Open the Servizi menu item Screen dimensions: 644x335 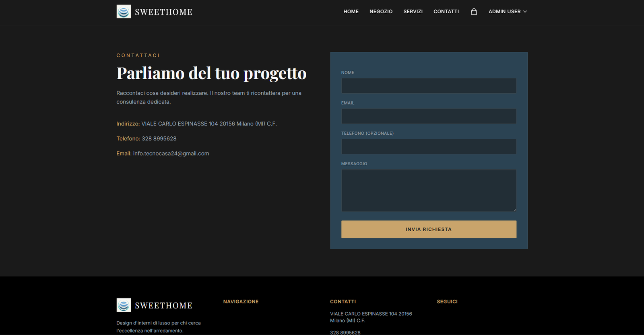pos(413,12)
